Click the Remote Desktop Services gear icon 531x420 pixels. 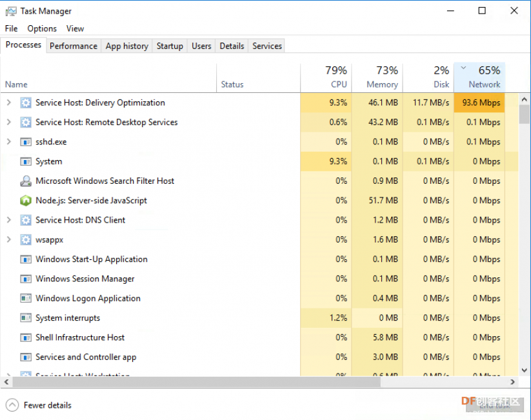click(26, 123)
